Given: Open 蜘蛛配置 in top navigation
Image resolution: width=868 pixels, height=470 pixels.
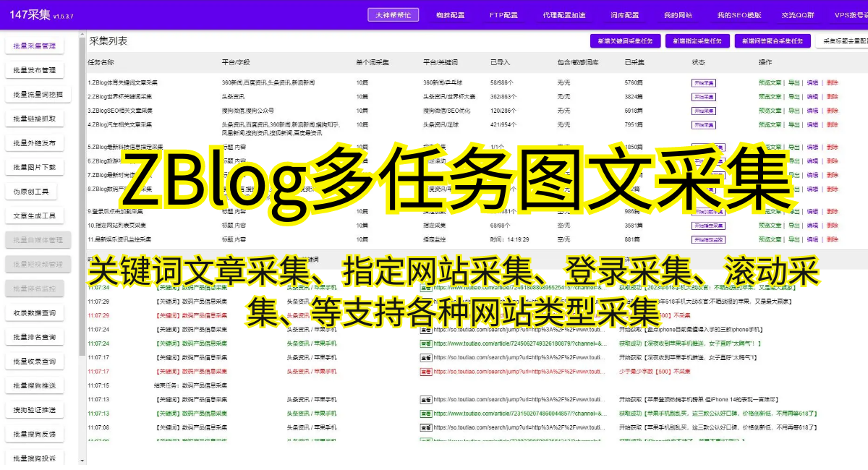Looking at the screenshot, I should pyautogui.click(x=450, y=15).
